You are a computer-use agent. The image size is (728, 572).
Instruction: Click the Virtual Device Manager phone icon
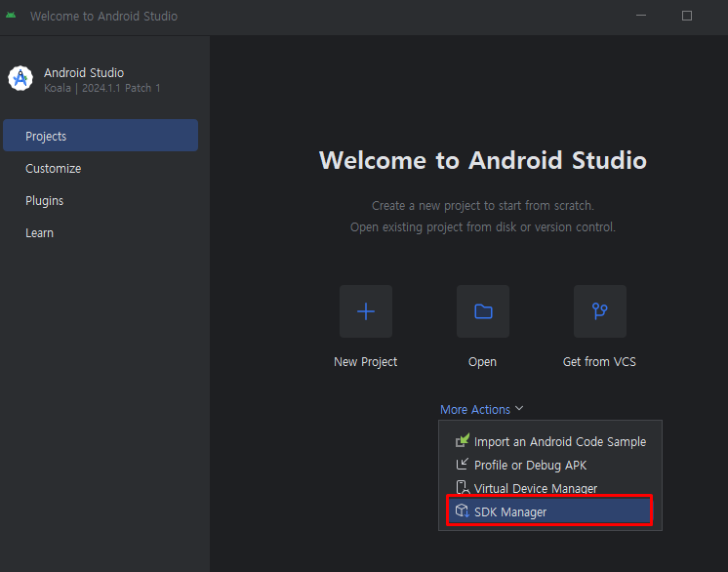[462, 487]
